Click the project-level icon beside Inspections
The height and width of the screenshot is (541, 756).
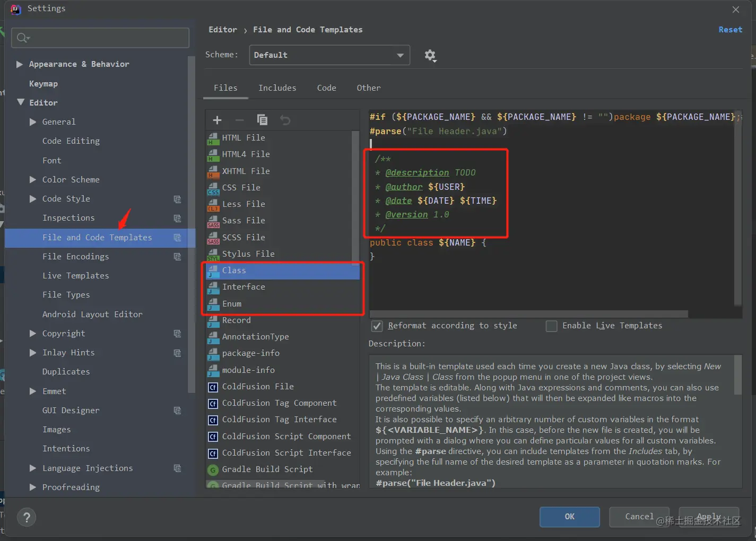pos(177,219)
